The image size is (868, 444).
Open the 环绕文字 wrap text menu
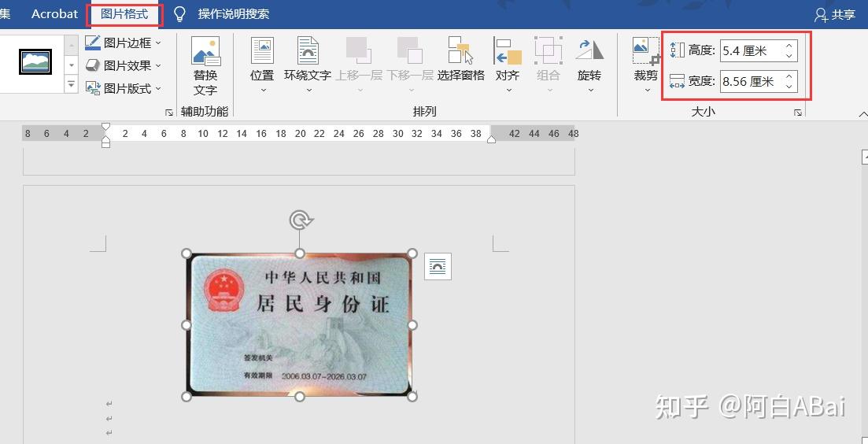(308, 65)
